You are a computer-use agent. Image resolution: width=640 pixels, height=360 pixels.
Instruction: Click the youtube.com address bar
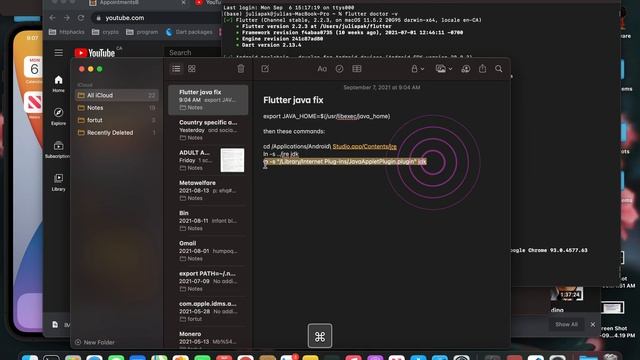[x=157, y=18]
